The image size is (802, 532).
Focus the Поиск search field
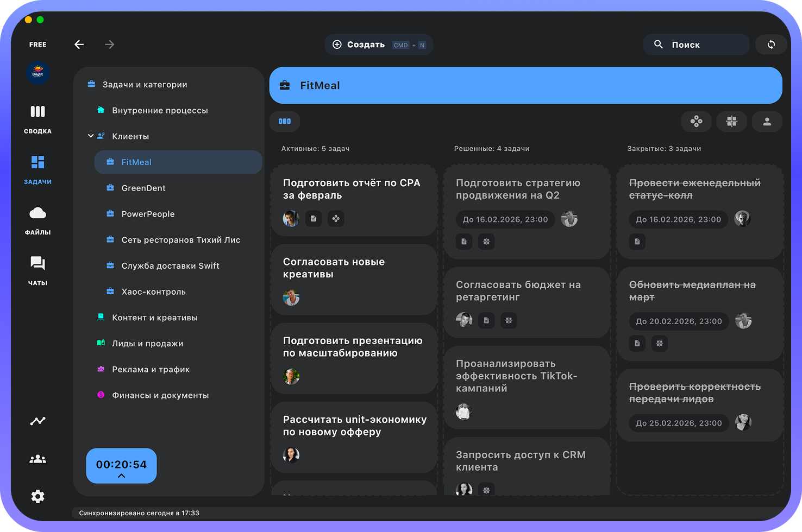pyautogui.click(x=696, y=45)
